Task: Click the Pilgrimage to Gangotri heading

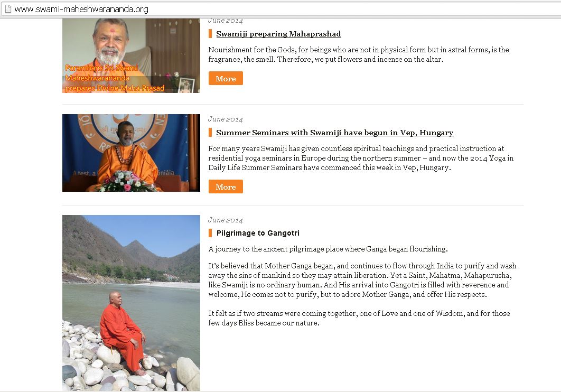Action: tap(258, 233)
